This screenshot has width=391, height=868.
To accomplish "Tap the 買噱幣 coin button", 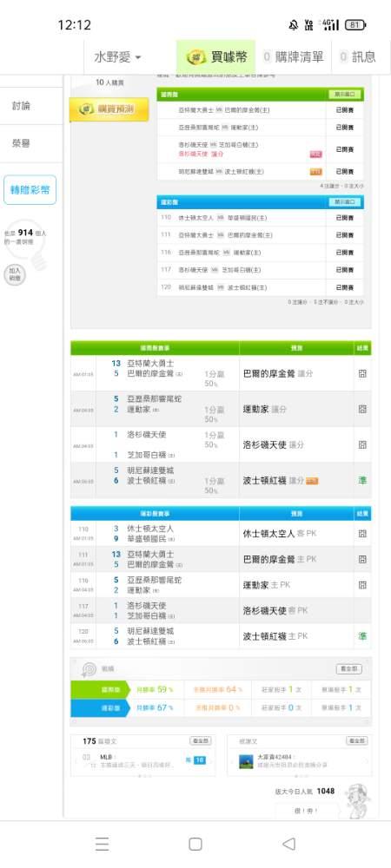I will pos(216,57).
